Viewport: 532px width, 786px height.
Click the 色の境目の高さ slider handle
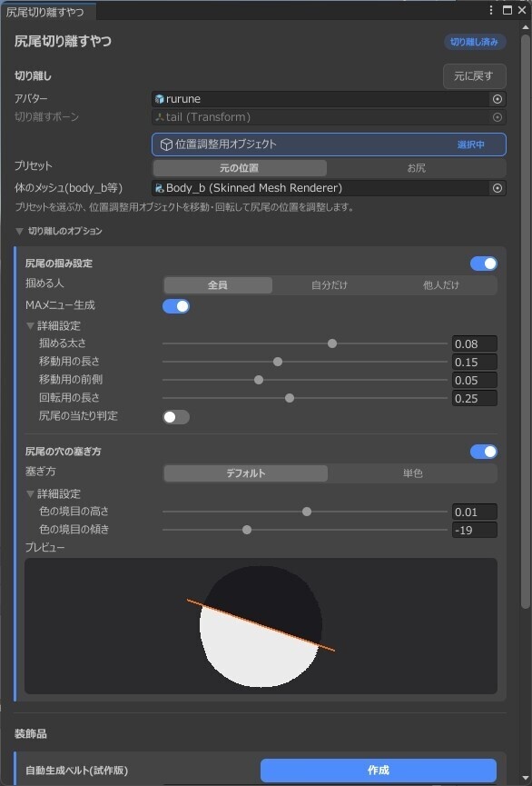click(307, 512)
